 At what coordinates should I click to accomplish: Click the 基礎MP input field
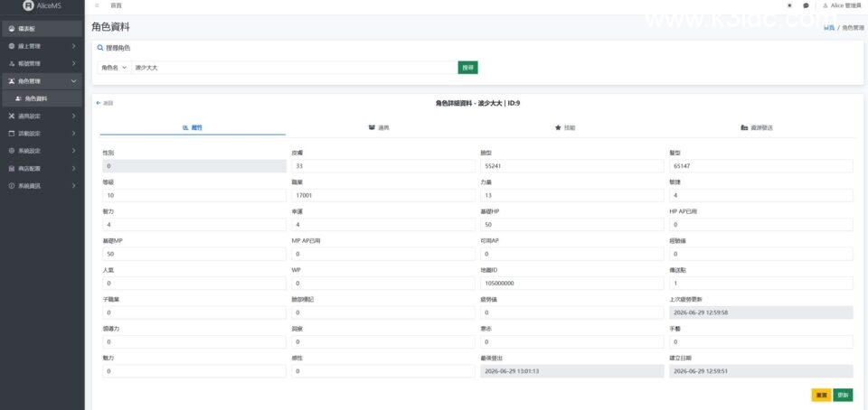tap(194, 254)
